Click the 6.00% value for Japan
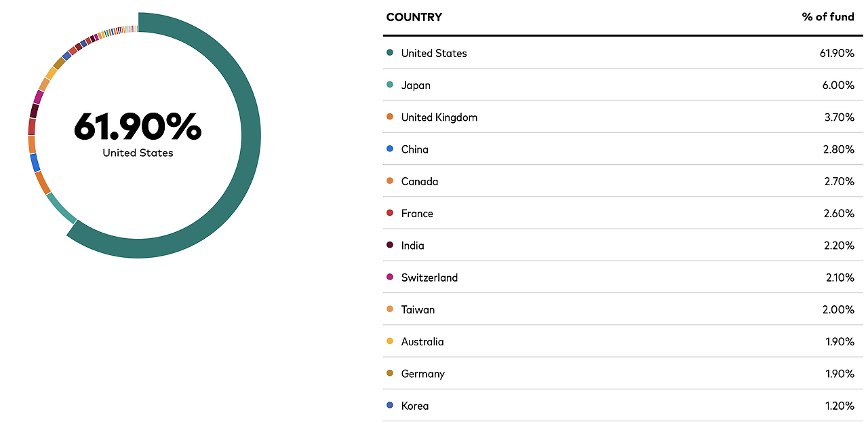This screenshot has height=422, width=868. coord(838,85)
